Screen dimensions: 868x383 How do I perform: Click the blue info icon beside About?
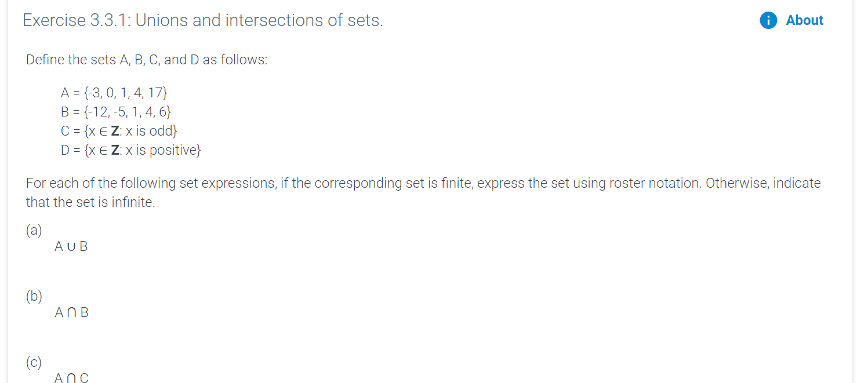[x=768, y=20]
